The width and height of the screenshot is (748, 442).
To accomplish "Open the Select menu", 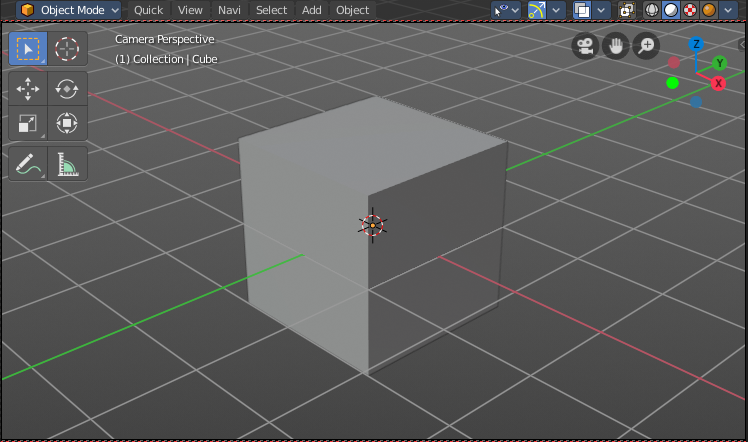I will click(271, 10).
